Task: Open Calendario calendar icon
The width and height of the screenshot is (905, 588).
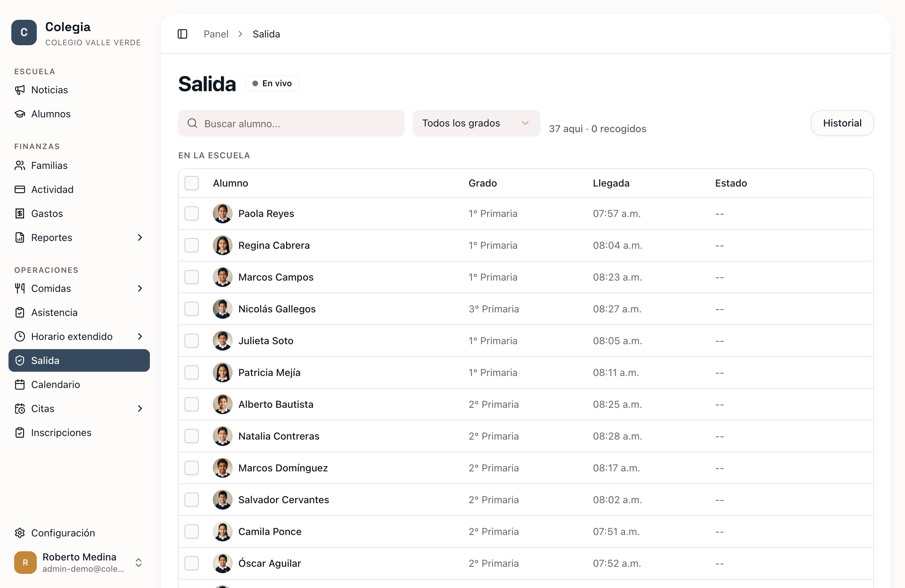Action: pos(20,384)
